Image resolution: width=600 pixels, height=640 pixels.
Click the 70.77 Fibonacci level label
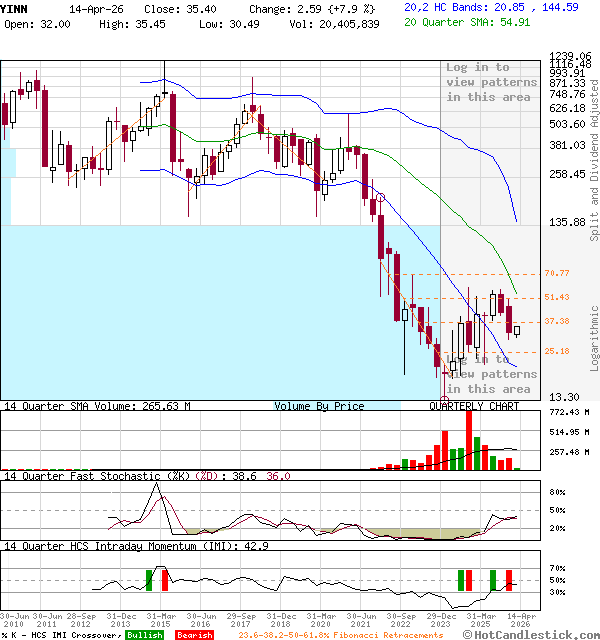pyautogui.click(x=556, y=273)
